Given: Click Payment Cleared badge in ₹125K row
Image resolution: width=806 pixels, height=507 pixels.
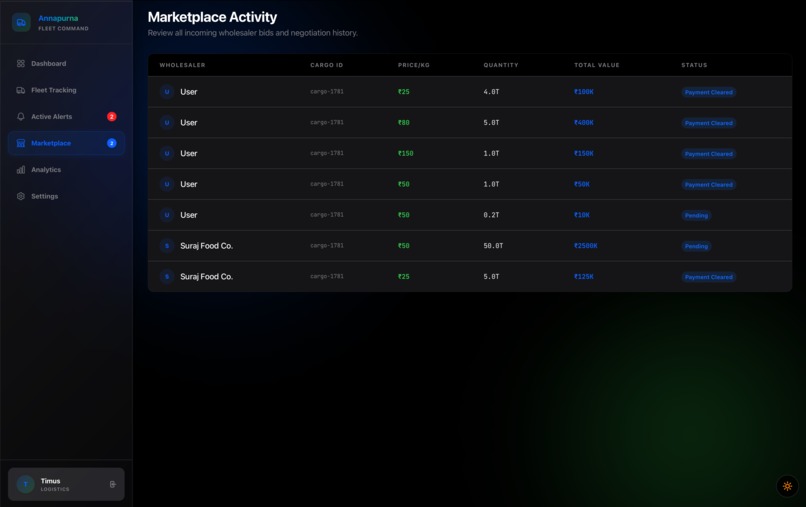Looking at the screenshot, I should (x=708, y=277).
